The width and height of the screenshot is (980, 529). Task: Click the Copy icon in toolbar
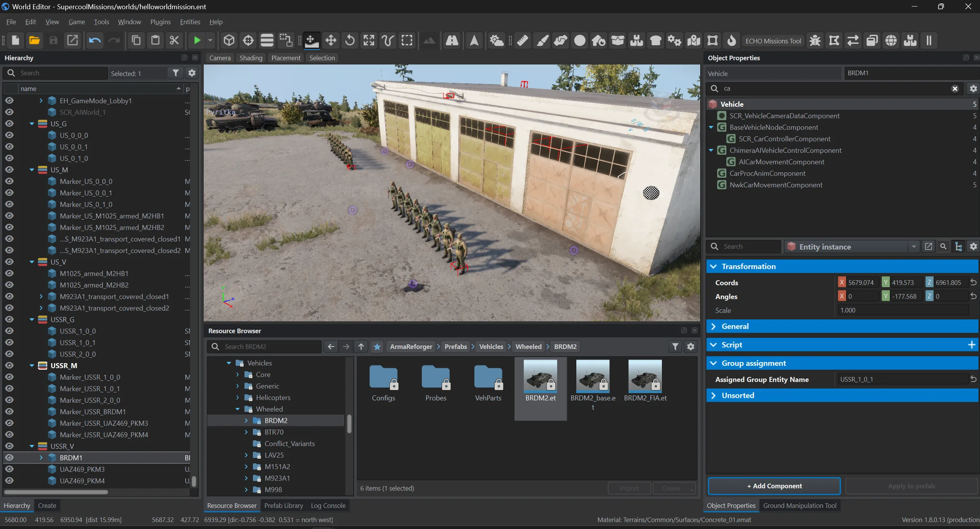point(136,40)
